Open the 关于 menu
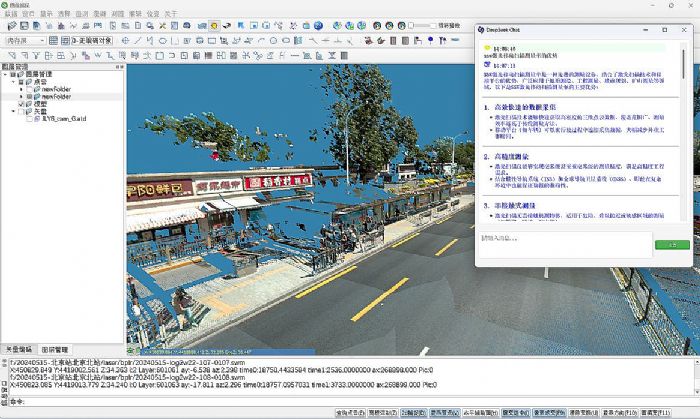Viewport: 700px width, 419px height. point(170,14)
